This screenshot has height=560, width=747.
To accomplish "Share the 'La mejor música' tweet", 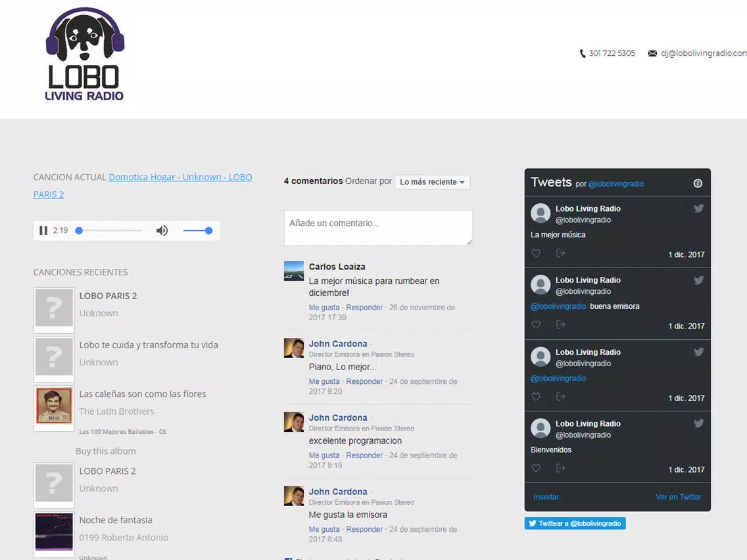I will [561, 253].
